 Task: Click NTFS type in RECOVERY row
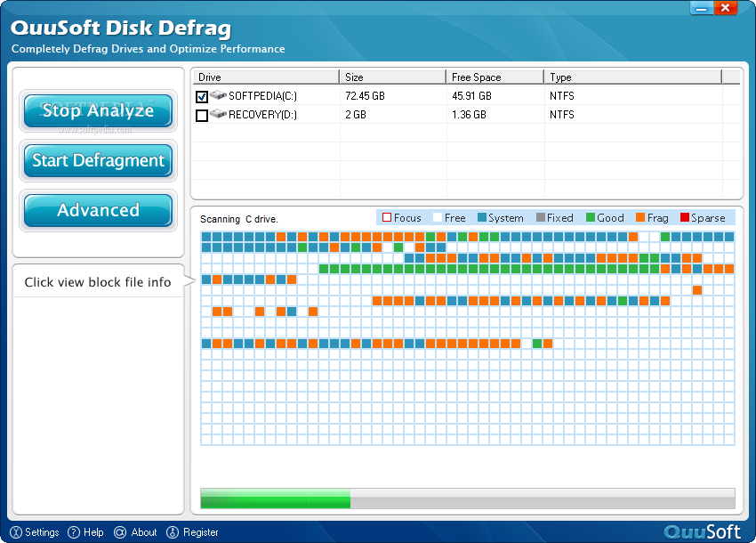[x=562, y=115]
